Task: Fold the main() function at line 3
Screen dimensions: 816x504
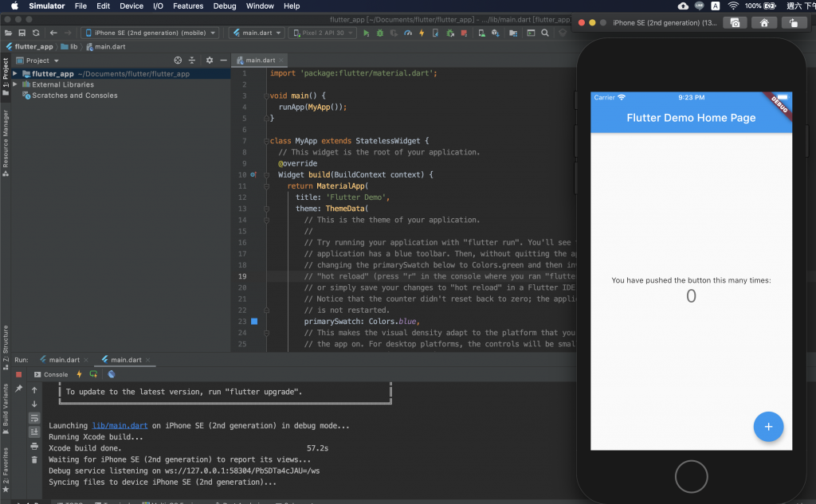Action: coord(266,96)
